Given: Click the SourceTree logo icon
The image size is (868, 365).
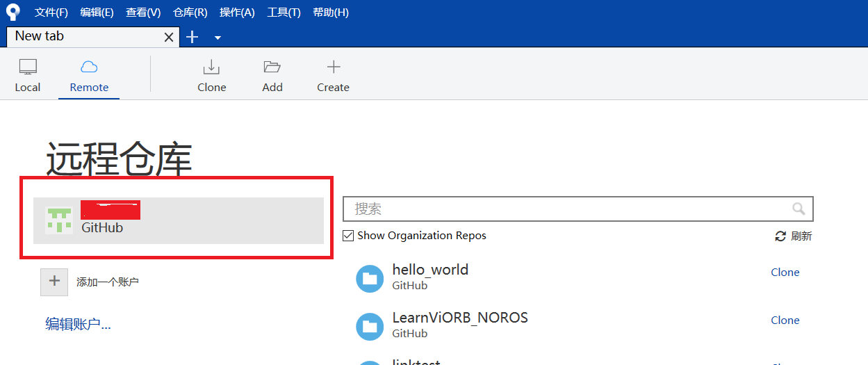Looking at the screenshot, I should point(13,13).
